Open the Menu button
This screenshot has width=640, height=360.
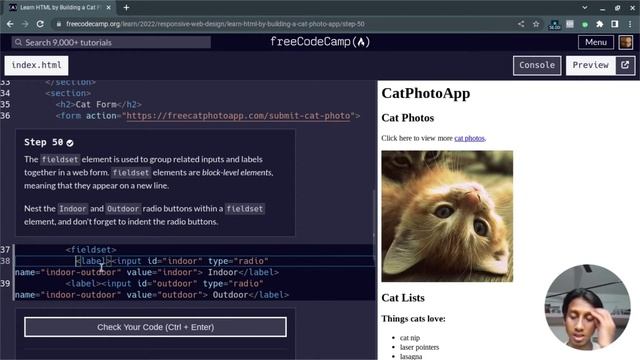click(596, 42)
